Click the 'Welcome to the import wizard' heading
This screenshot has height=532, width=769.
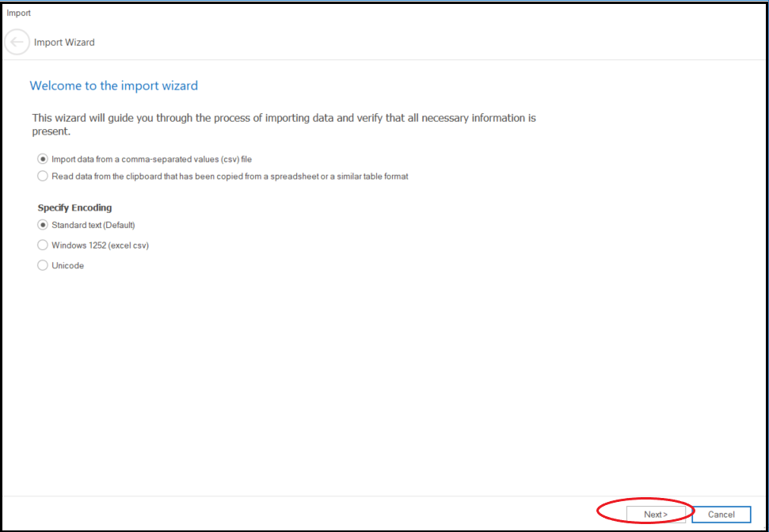pos(113,85)
